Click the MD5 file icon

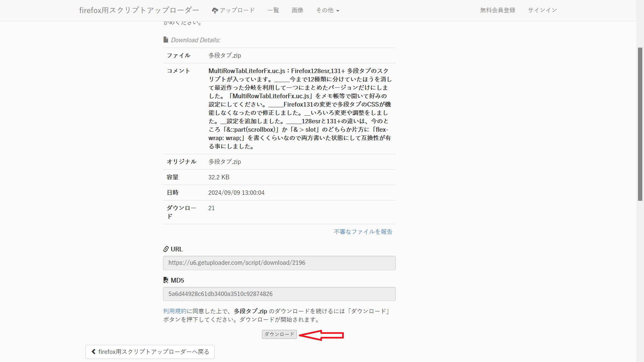[166, 280]
